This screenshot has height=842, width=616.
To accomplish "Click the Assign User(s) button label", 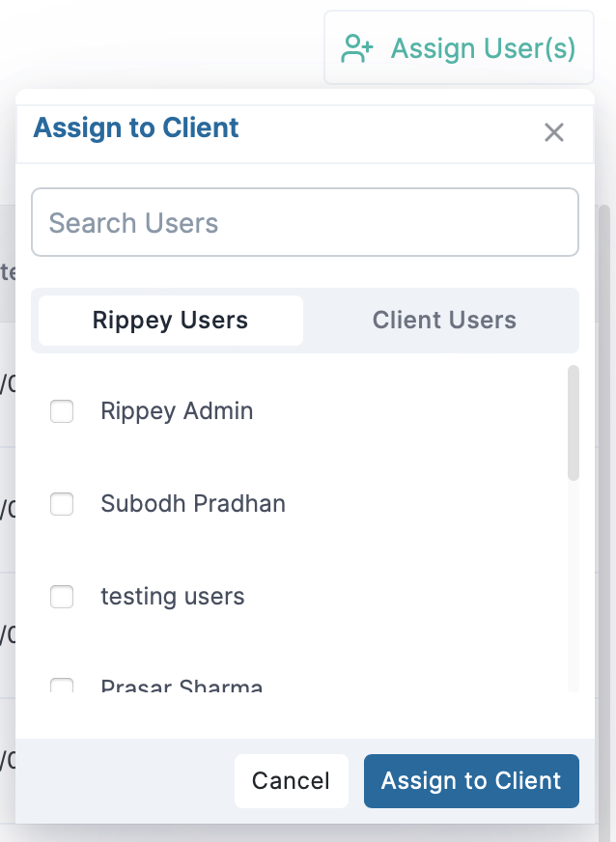I will [x=483, y=48].
